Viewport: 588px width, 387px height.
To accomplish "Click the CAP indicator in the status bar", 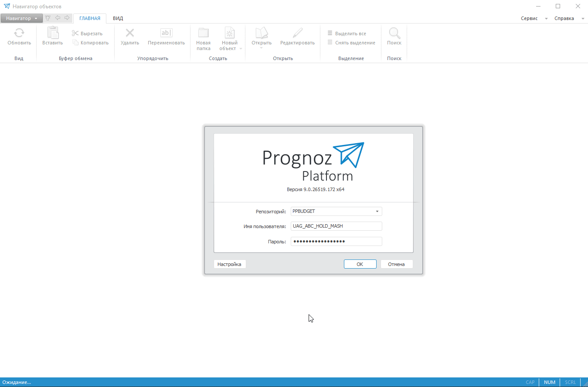I will (x=530, y=382).
